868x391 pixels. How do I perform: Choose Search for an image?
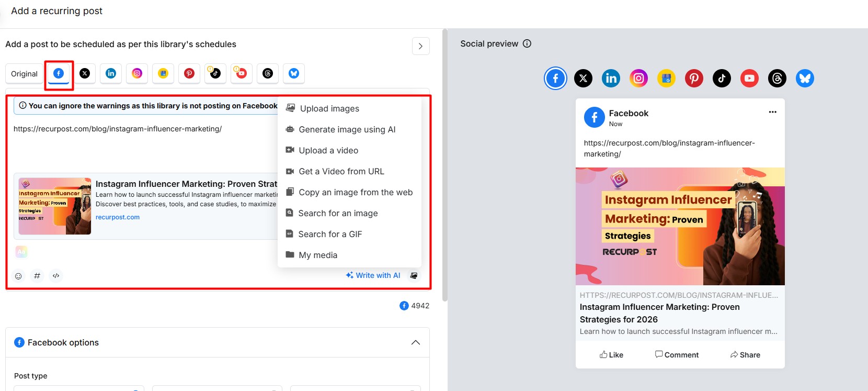tap(349, 213)
